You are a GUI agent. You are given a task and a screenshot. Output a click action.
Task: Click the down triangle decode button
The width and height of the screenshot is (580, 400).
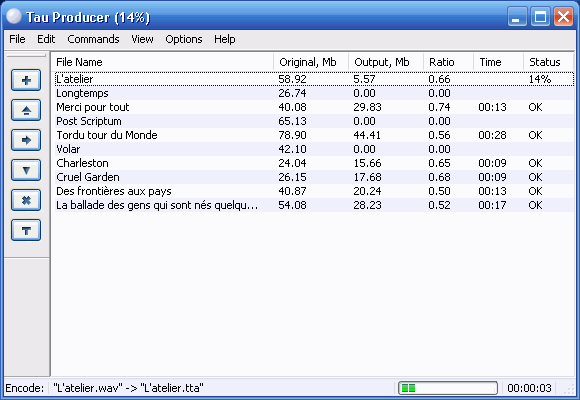pos(26,170)
